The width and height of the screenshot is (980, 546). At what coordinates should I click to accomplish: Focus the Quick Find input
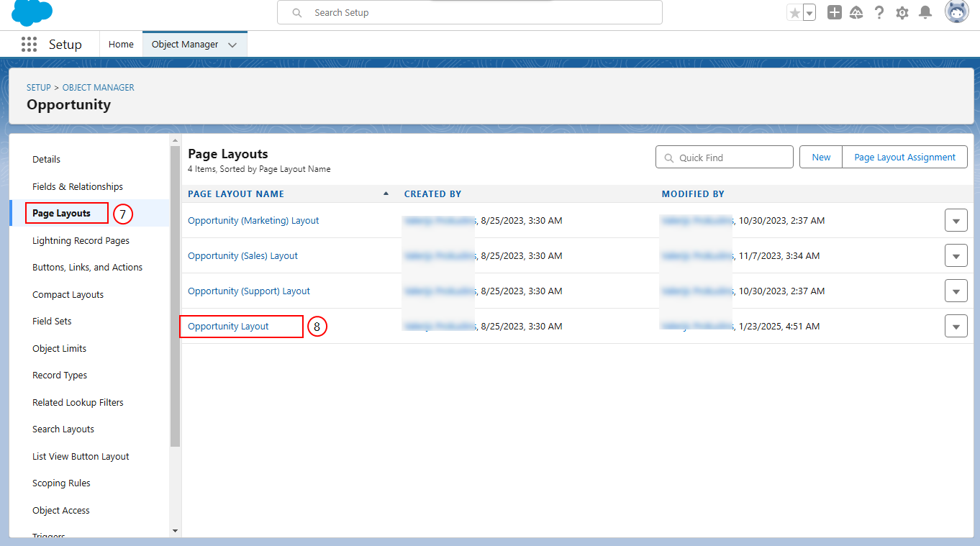[725, 158]
